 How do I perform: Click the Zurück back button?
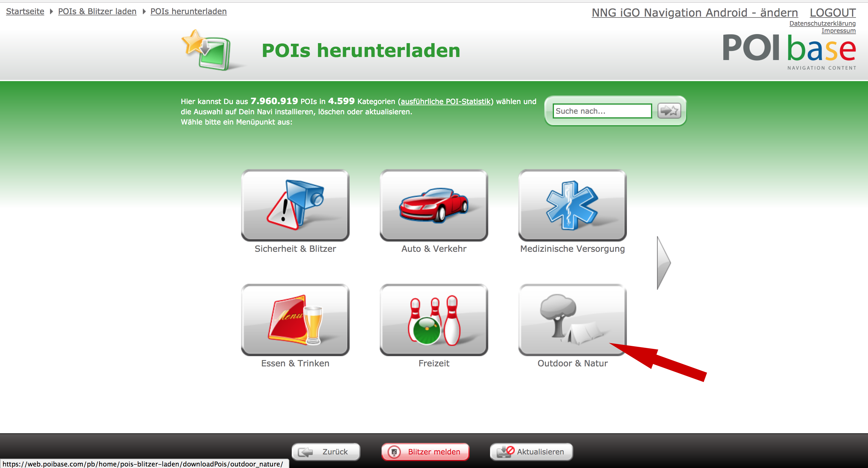pyautogui.click(x=326, y=451)
